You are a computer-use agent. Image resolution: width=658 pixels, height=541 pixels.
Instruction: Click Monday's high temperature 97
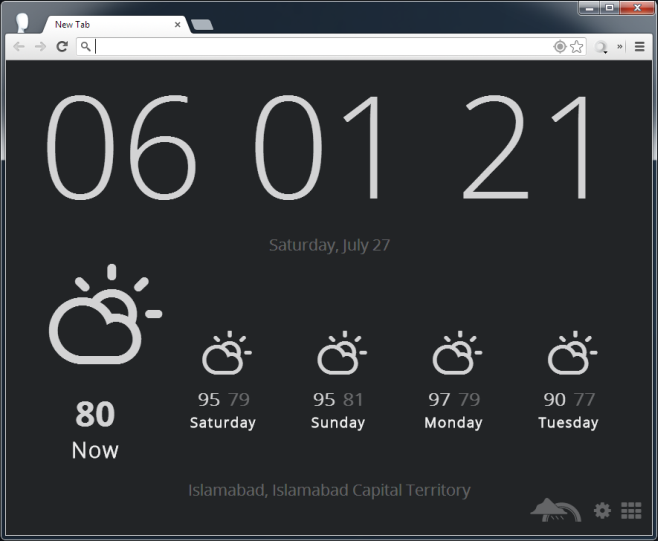click(x=439, y=400)
